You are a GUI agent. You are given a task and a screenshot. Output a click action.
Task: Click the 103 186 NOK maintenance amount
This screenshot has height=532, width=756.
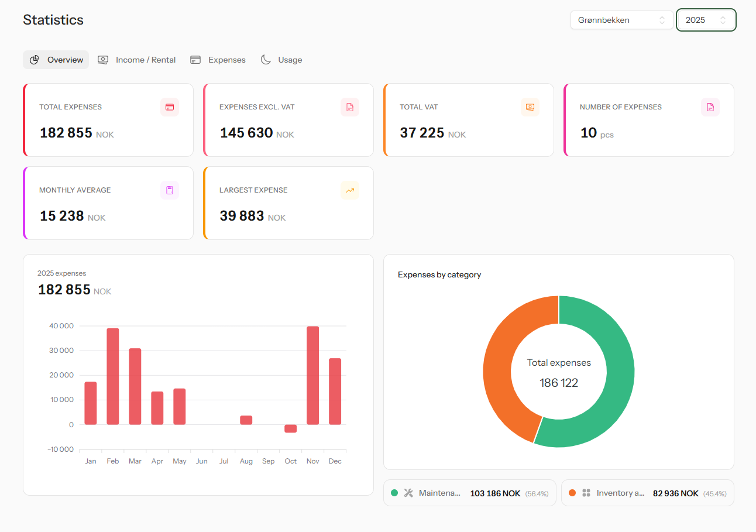(x=495, y=493)
